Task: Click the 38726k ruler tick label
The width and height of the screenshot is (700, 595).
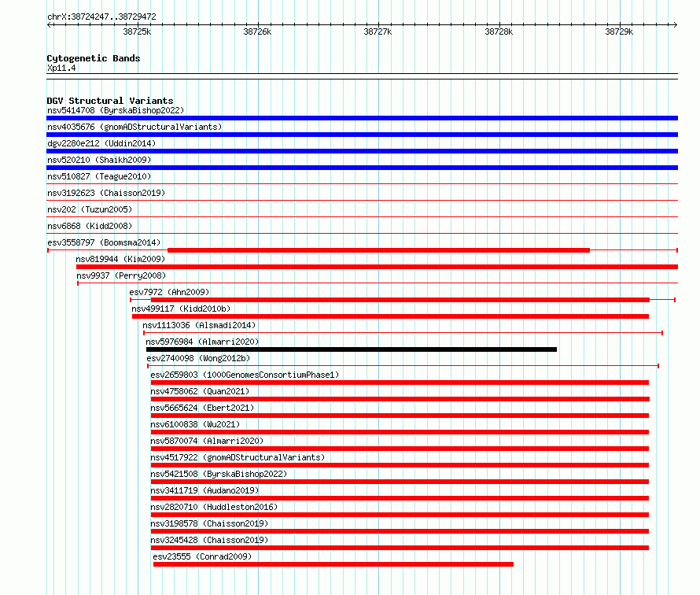Action: pyautogui.click(x=257, y=31)
